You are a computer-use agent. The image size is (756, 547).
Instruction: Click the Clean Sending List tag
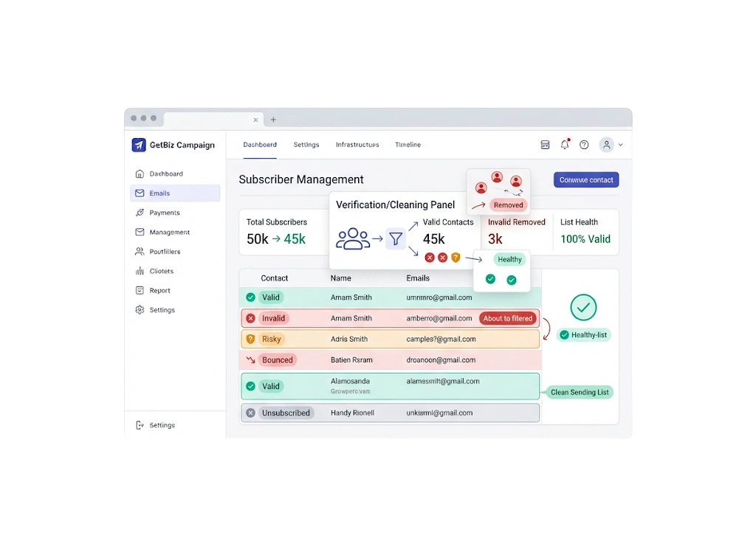[x=580, y=392]
